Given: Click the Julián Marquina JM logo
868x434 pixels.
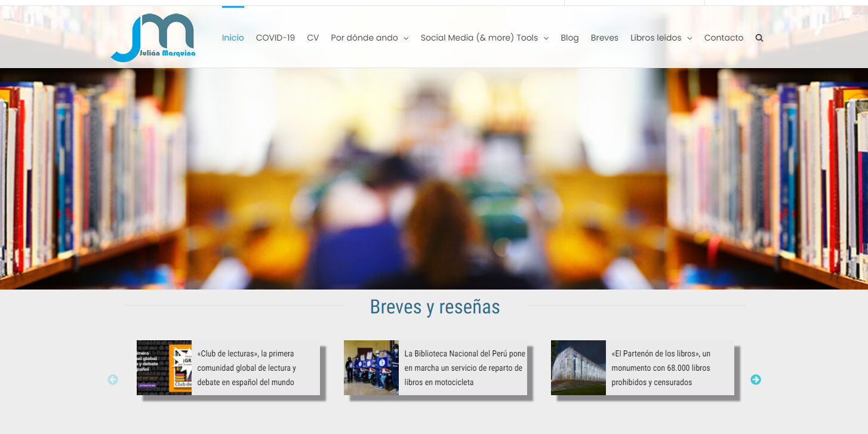Looking at the screenshot, I should (154, 38).
